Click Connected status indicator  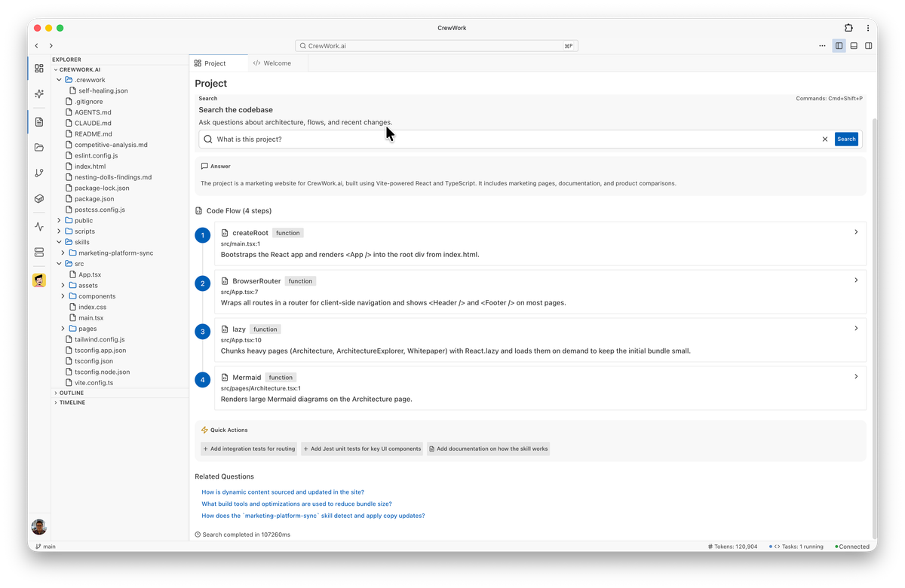852,547
